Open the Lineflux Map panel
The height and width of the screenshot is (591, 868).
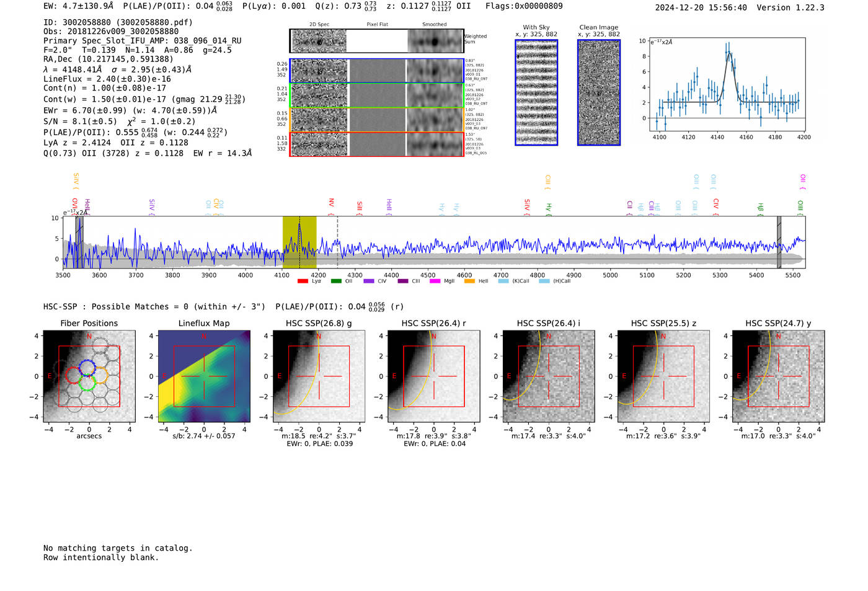point(204,376)
